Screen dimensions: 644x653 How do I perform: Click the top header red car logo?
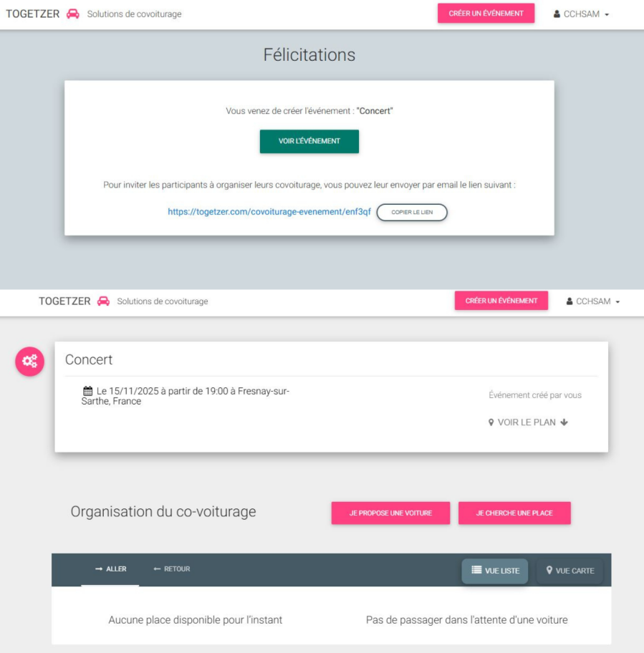pos(73,14)
